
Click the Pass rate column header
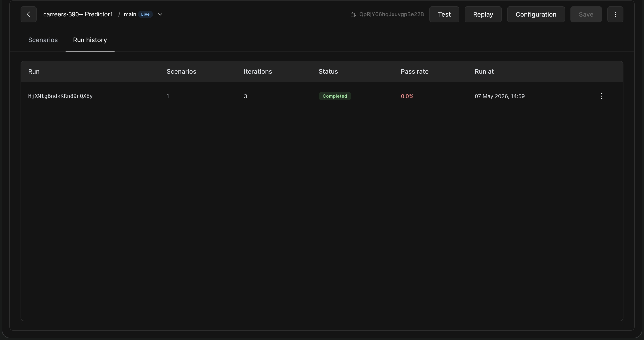click(415, 72)
